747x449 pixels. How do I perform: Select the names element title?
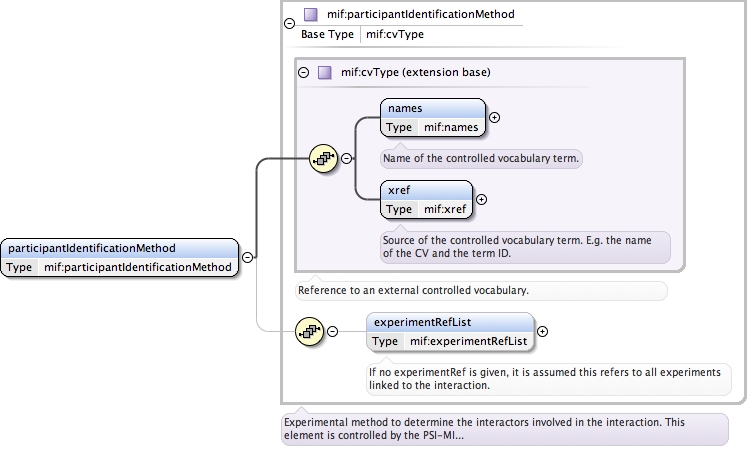(405, 107)
